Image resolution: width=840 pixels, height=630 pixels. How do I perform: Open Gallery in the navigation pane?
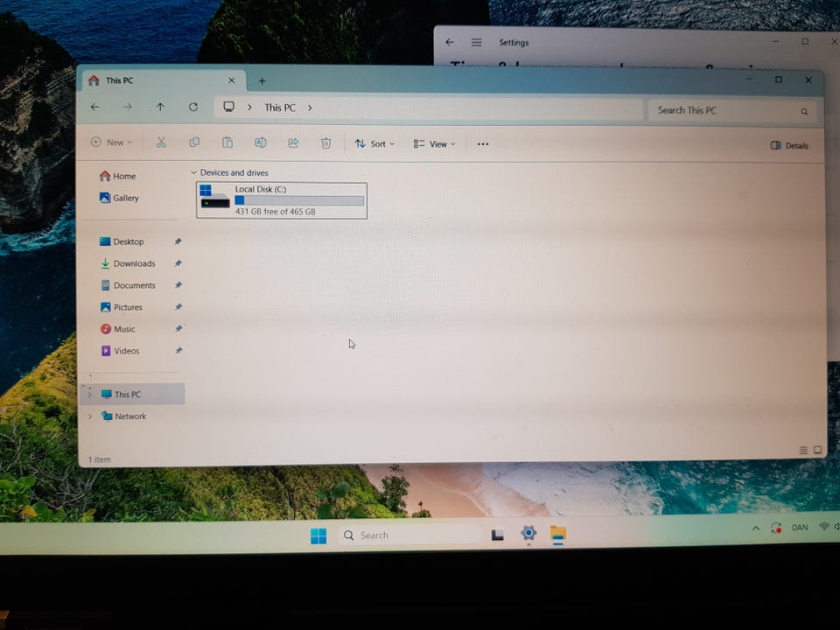click(x=119, y=199)
